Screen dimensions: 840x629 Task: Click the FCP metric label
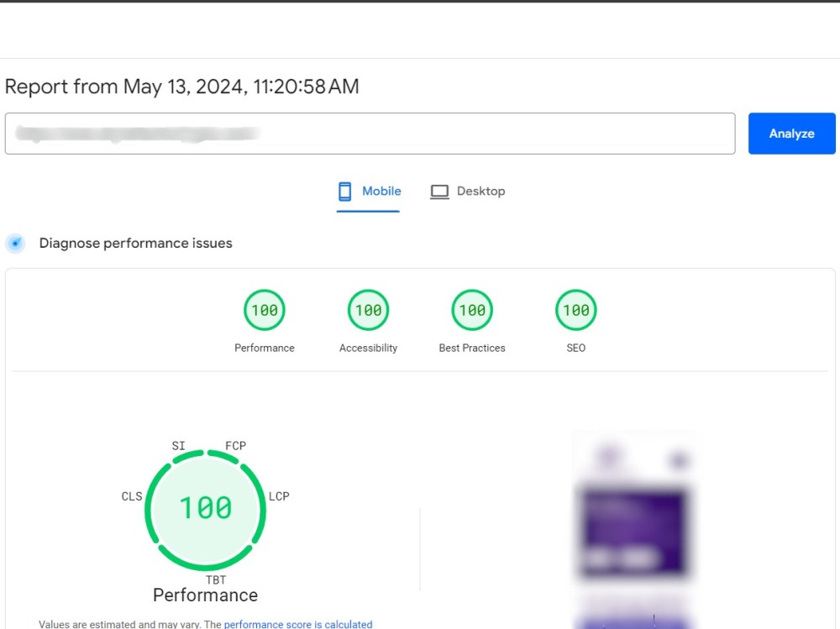[x=236, y=446]
